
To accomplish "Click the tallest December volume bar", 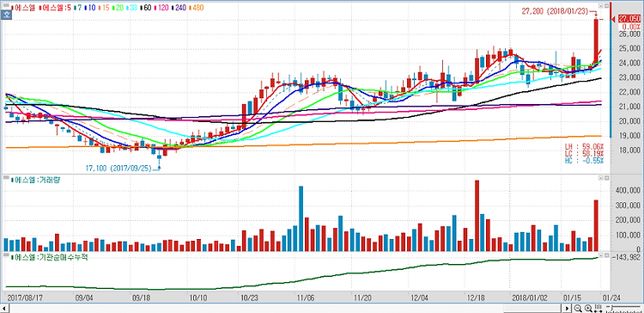I will coord(477,216).
